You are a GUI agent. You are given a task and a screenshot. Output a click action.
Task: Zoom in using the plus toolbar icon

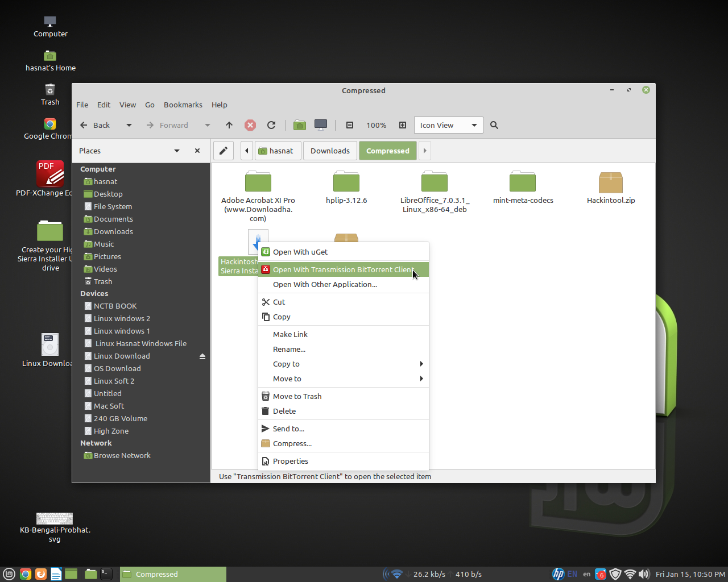pyautogui.click(x=403, y=125)
